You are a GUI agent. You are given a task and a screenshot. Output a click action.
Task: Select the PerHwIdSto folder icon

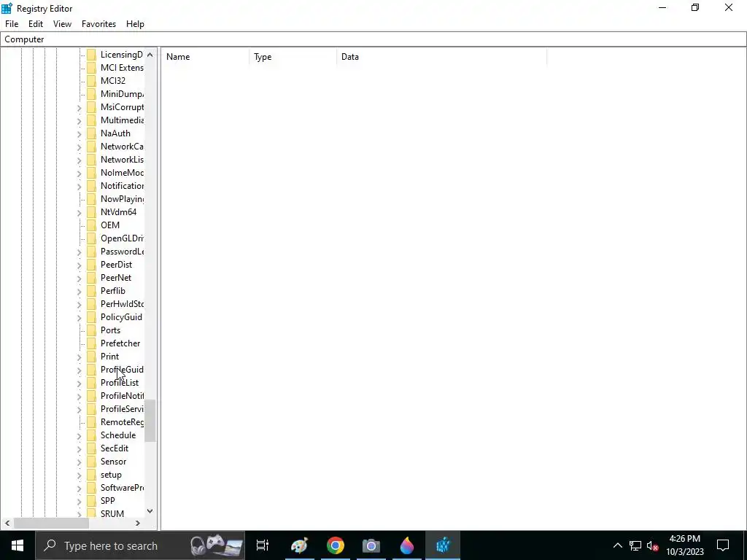tap(91, 304)
